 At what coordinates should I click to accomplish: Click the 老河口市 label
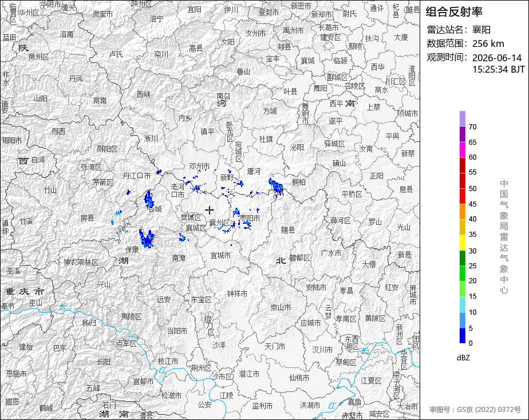(178, 191)
